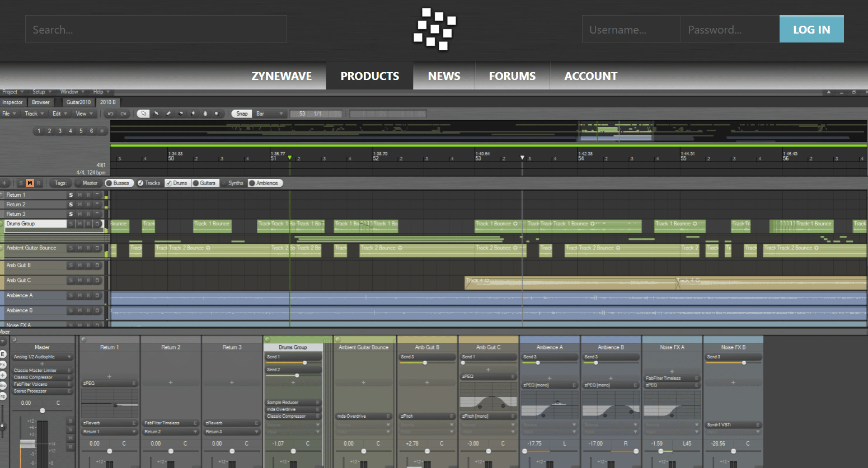Add a new marker slot with plus next to 6

tap(102, 131)
